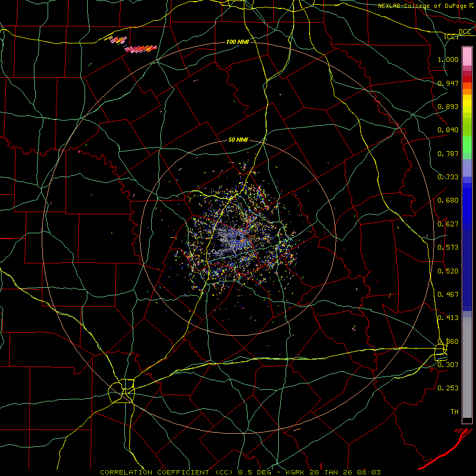Click the 100 NMI range ring label
476x476 pixels.
[x=237, y=42]
